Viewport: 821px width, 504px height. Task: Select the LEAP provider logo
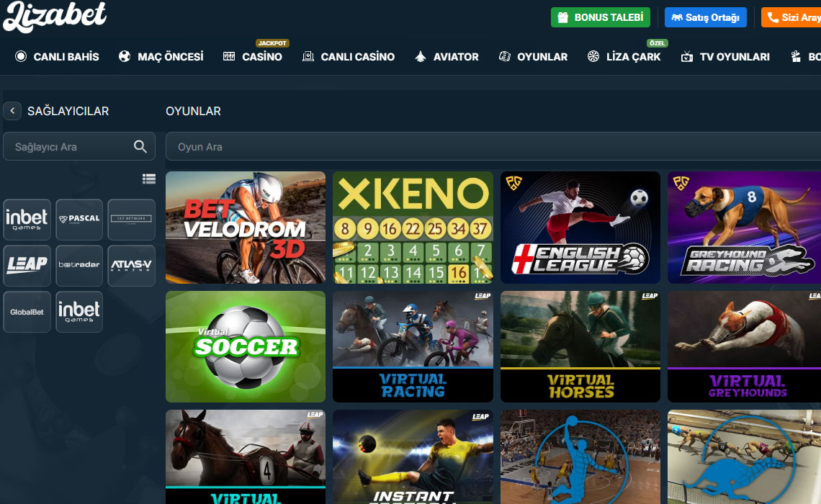(27, 266)
